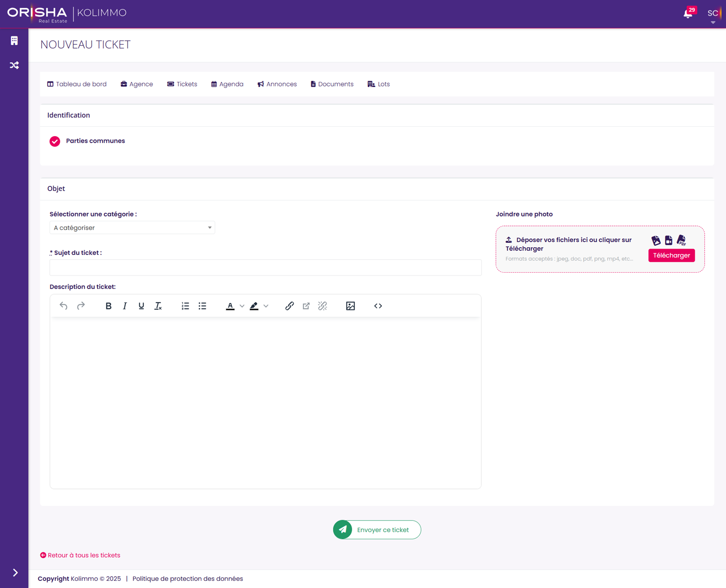Click inside the ticket description text area
The image size is (726, 588).
coord(266,403)
